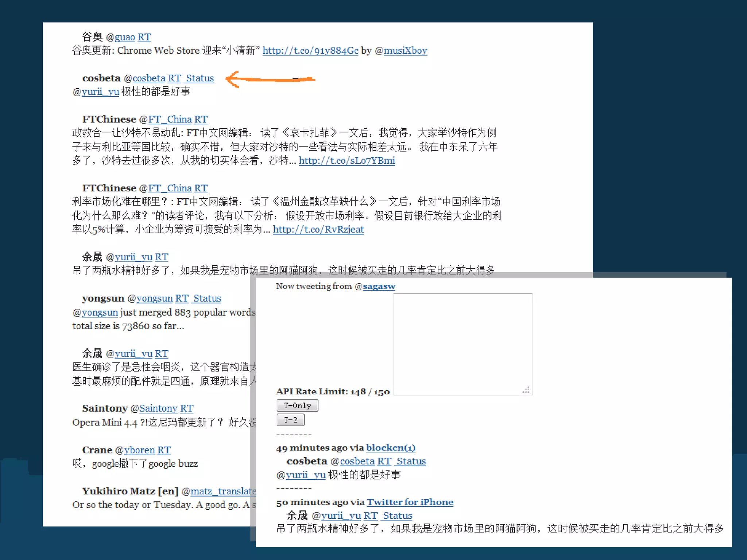Click Status link on yongsun tweet

point(207,298)
